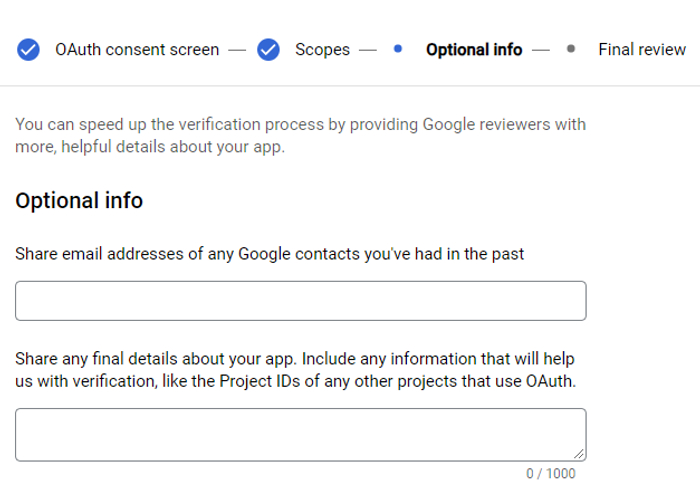Click the connector line after Scopes
Image resolution: width=700 pixels, height=486 pixels.
pos(368,50)
